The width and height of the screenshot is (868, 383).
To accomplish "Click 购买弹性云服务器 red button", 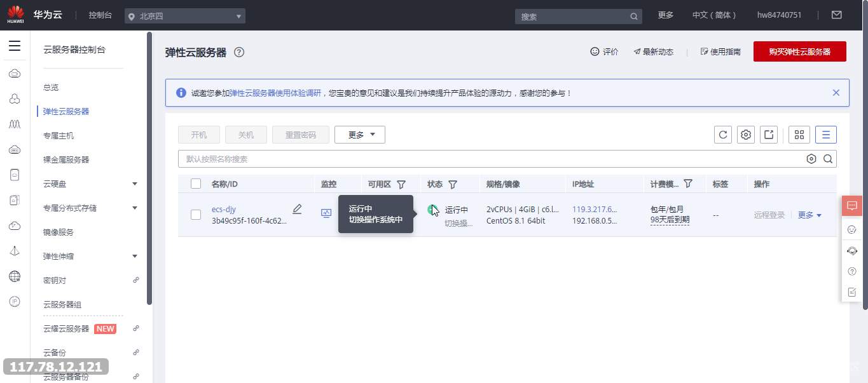I will pos(800,52).
